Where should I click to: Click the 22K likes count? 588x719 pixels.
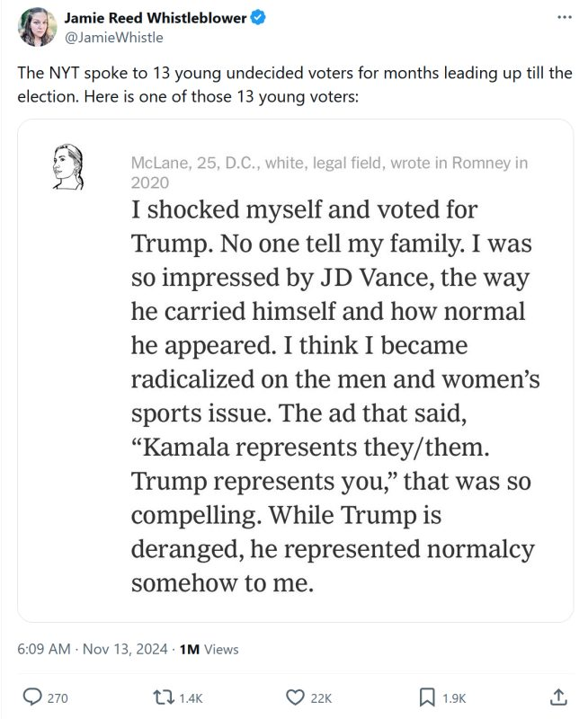pyautogui.click(x=321, y=697)
